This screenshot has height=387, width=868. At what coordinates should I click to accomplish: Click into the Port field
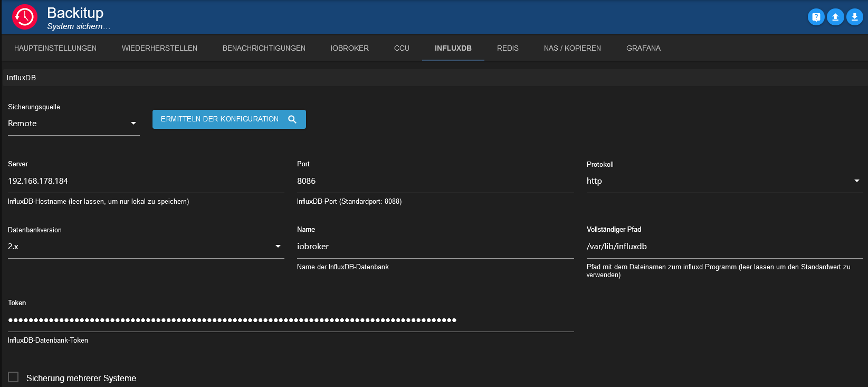[435, 181]
